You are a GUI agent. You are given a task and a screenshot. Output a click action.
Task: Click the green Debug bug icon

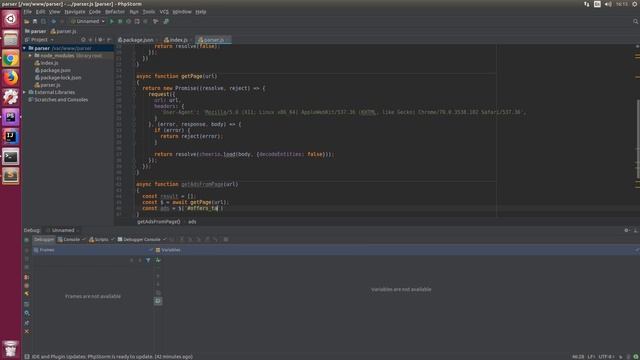tap(120, 21)
